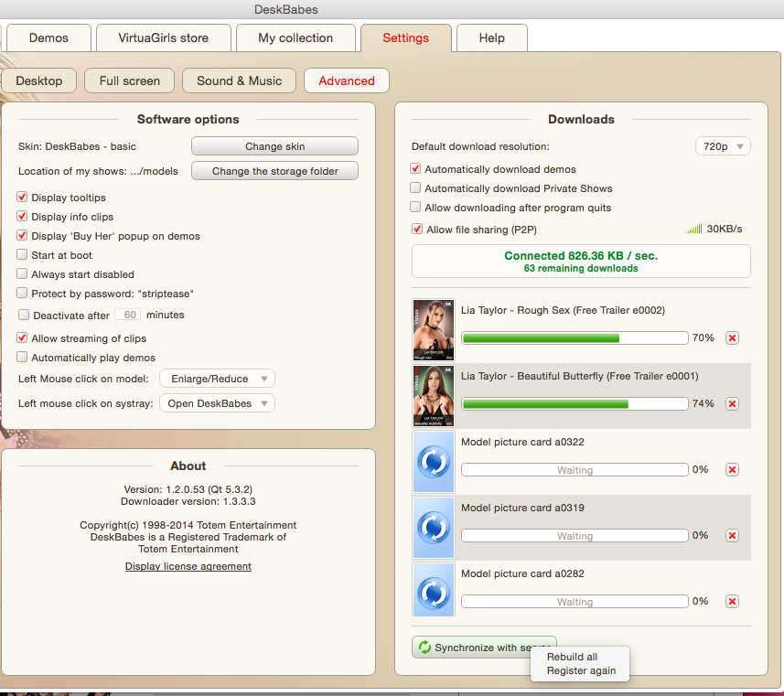Disable Display info clips
The height and width of the screenshot is (696, 784).
click(22, 217)
